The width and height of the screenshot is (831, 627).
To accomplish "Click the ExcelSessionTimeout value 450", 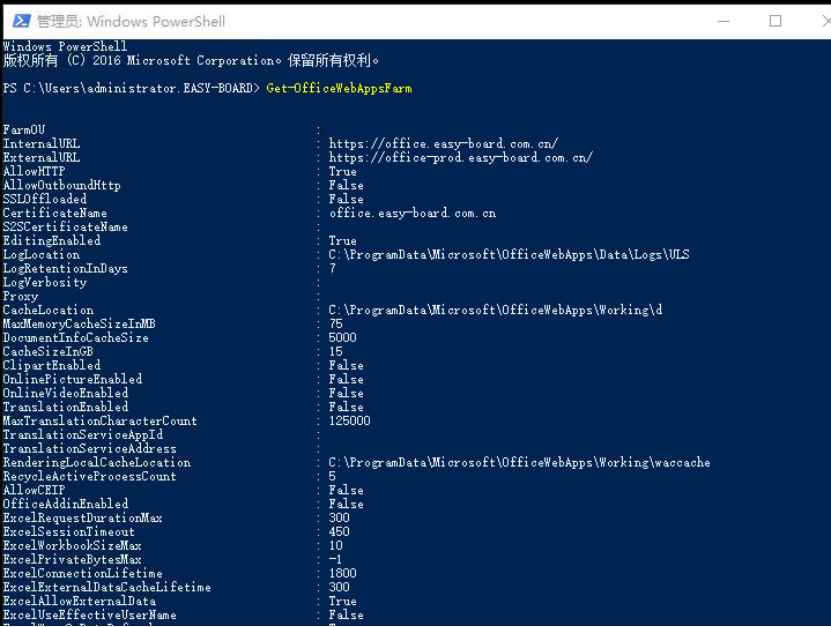I will pyautogui.click(x=339, y=532).
